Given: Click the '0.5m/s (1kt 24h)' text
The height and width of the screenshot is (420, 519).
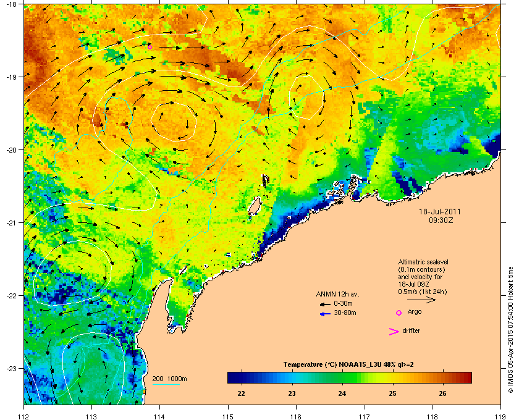Looking at the screenshot, I should [x=423, y=292].
